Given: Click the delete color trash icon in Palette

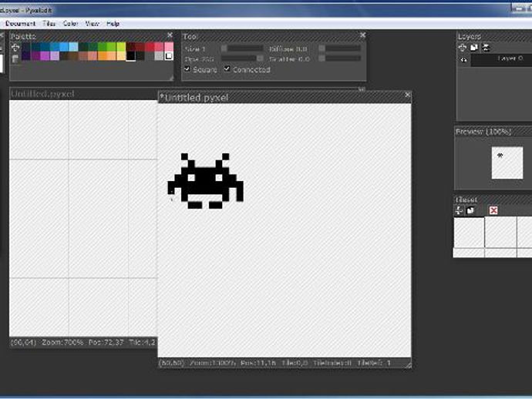Looking at the screenshot, I should tap(15, 59).
